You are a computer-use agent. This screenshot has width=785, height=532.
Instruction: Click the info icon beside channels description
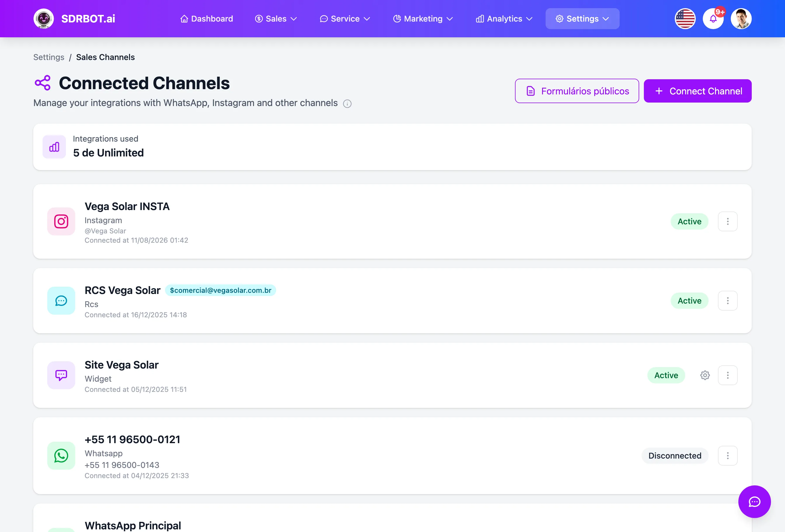click(x=347, y=104)
